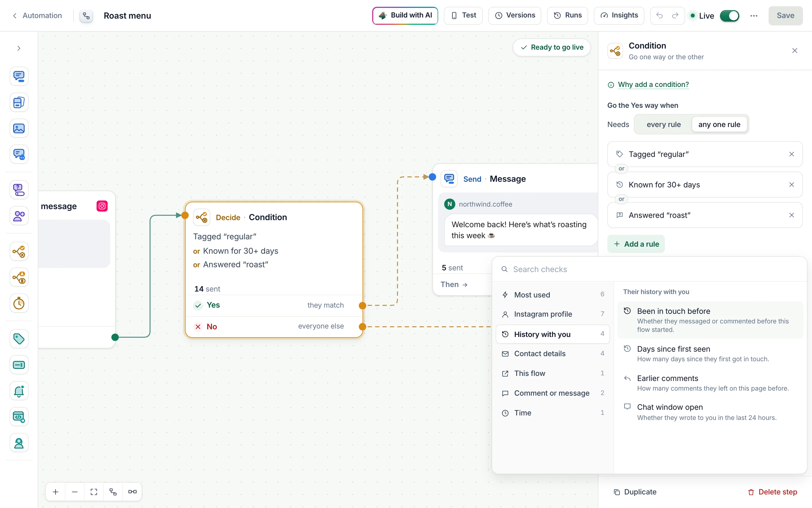This screenshot has height=508, width=812.
Task: Select the "any one rule" option
Action: 719,124
